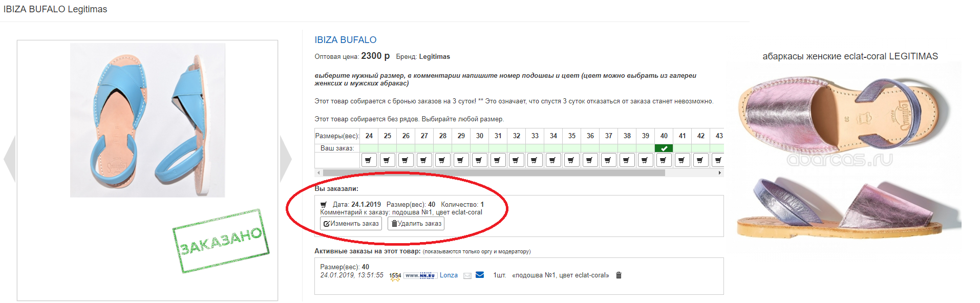Click the www.NN.ru badge
Screen dimensions: 980x303
pyautogui.click(x=420, y=275)
